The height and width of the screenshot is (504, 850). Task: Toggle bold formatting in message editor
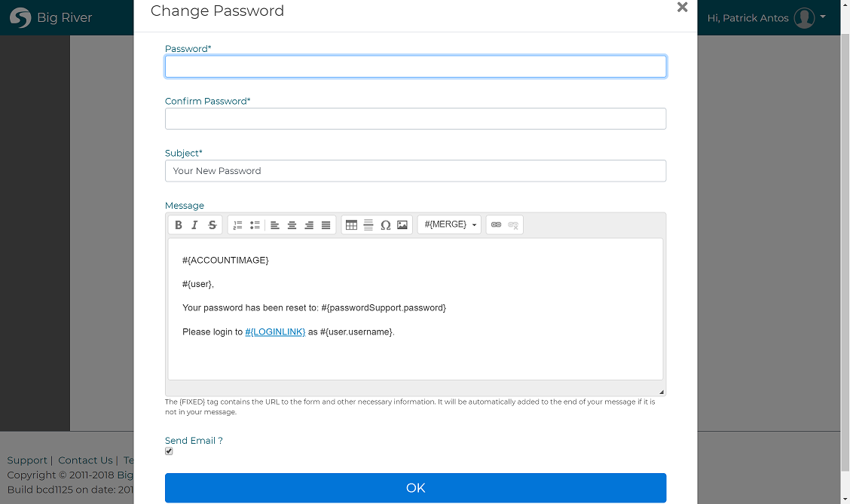coord(179,225)
